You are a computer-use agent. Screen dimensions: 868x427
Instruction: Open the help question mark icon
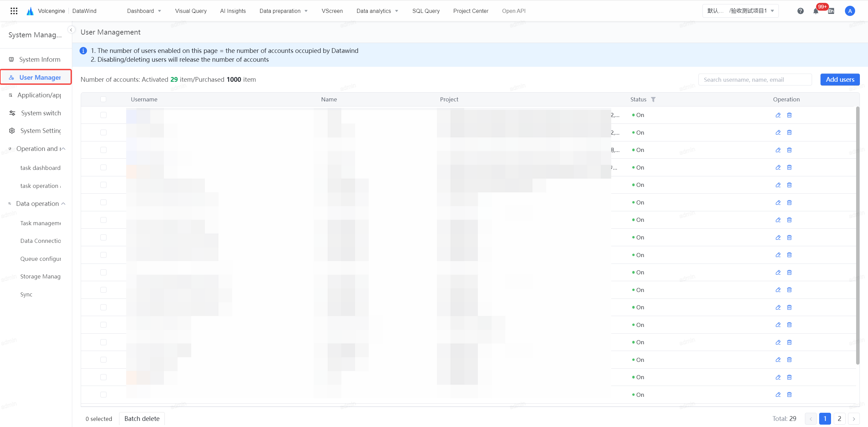click(x=801, y=11)
